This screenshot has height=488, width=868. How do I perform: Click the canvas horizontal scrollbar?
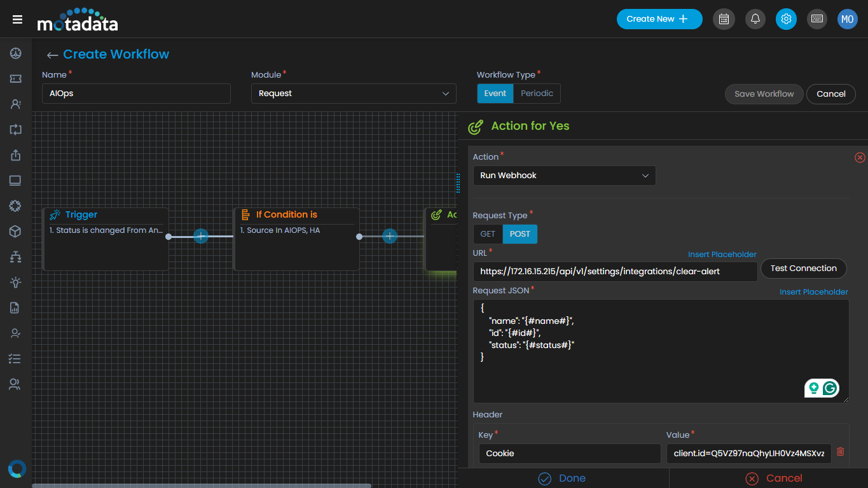pos(201,485)
